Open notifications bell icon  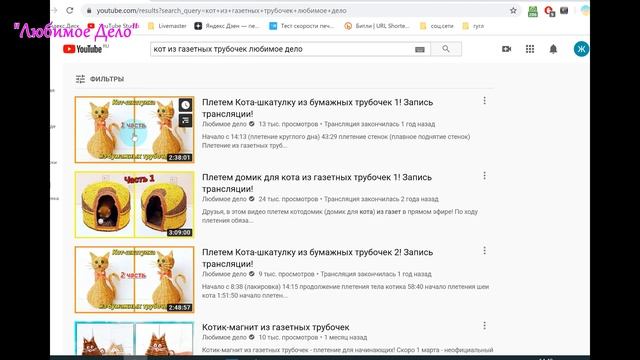click(553, 49)
